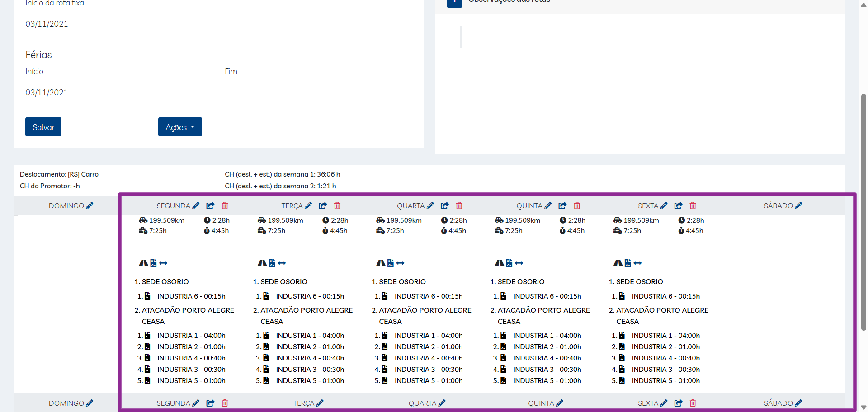Click the export icon in bottom SEGUNDA header
The width and height of the screenshot is (868, 412).
point(210,403)
